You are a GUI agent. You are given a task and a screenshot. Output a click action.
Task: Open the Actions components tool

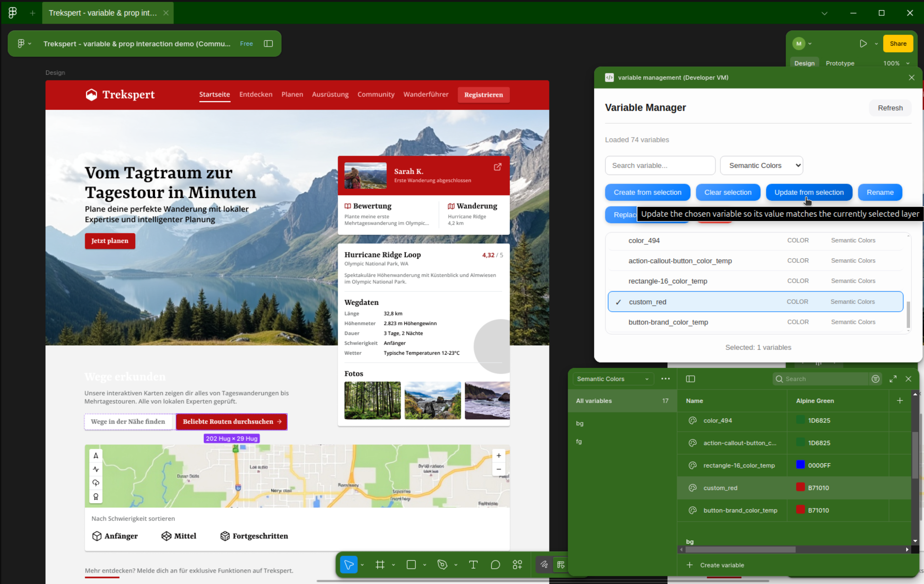(x=517, y=564)
